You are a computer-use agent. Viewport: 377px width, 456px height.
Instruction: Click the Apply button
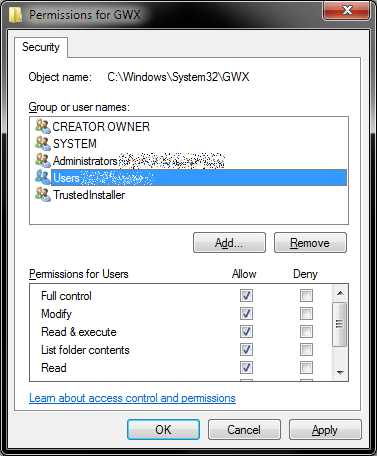pyautogui.click(x=325, y=429)
